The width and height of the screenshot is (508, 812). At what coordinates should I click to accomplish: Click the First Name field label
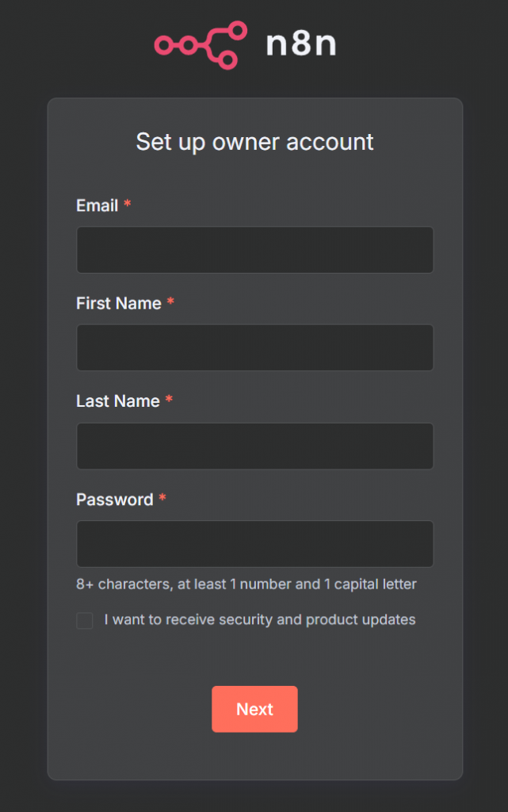[118, 303]
